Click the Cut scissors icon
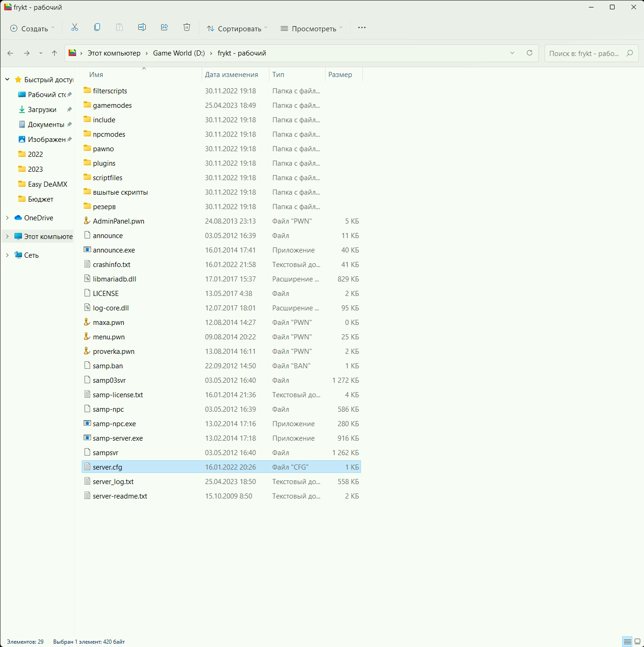 pos(75,28)
